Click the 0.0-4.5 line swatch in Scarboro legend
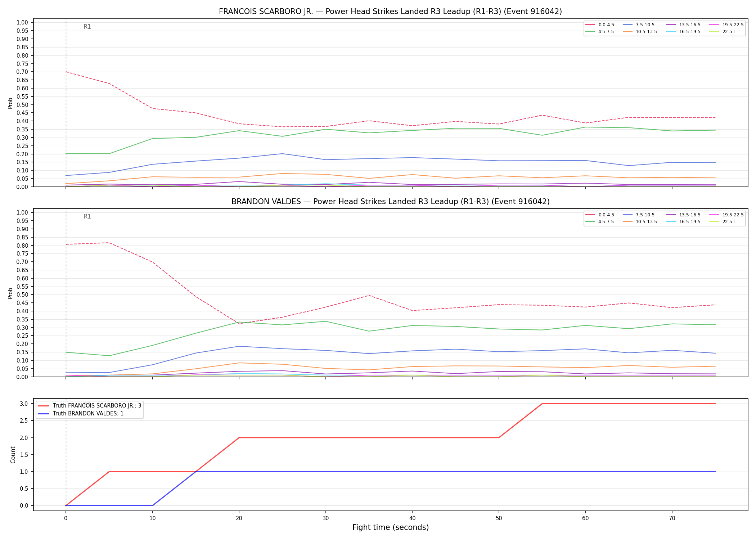756x540 pixels. tap(590, 25)
